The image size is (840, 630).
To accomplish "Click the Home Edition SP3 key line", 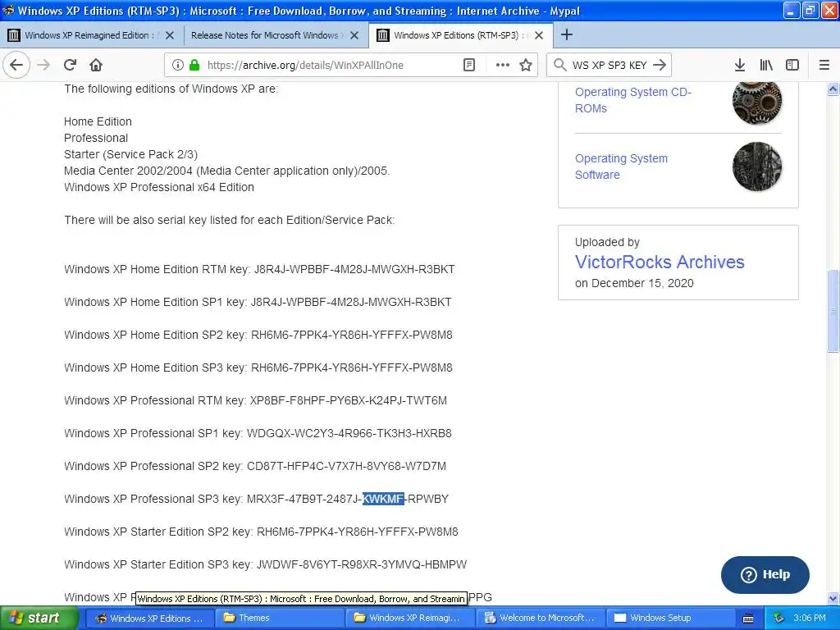I will tap(258, 367).
